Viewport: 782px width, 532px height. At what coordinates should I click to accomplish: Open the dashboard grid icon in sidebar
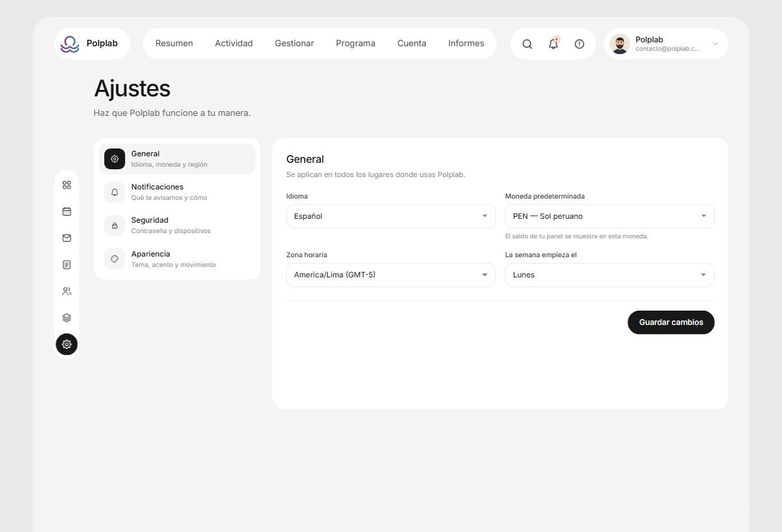(66, 185)
